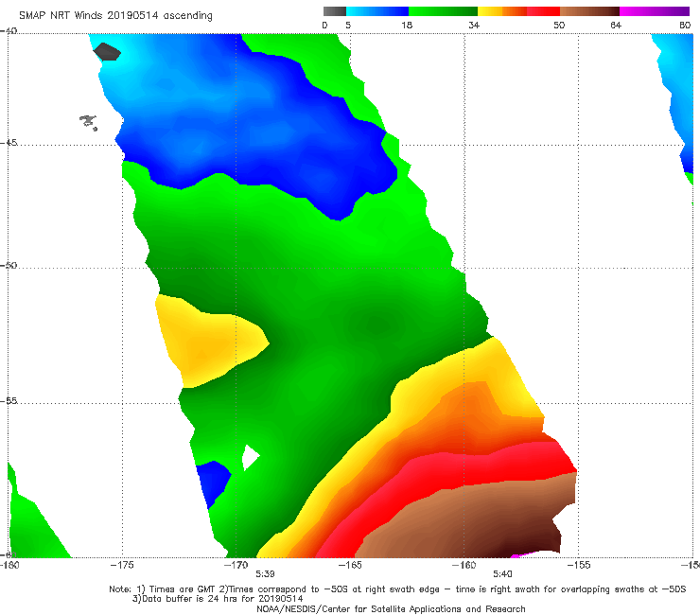Click the color bar label '50'

point(559,26)
